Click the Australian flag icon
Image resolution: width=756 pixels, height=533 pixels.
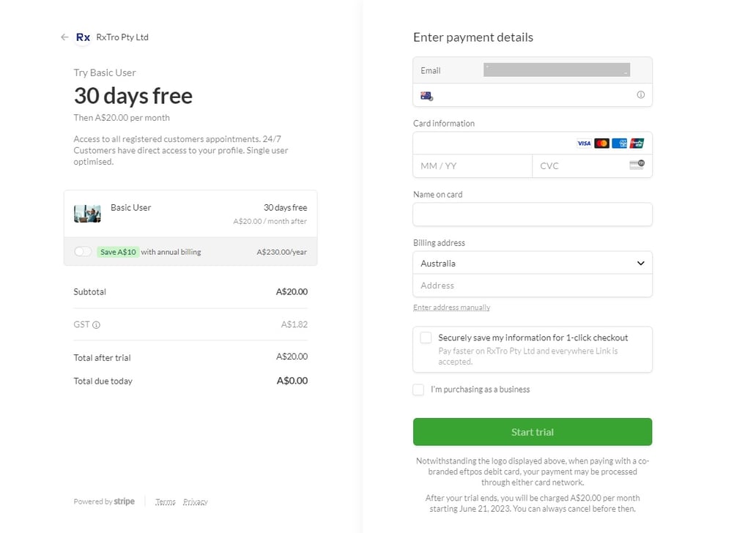point(427,95)
